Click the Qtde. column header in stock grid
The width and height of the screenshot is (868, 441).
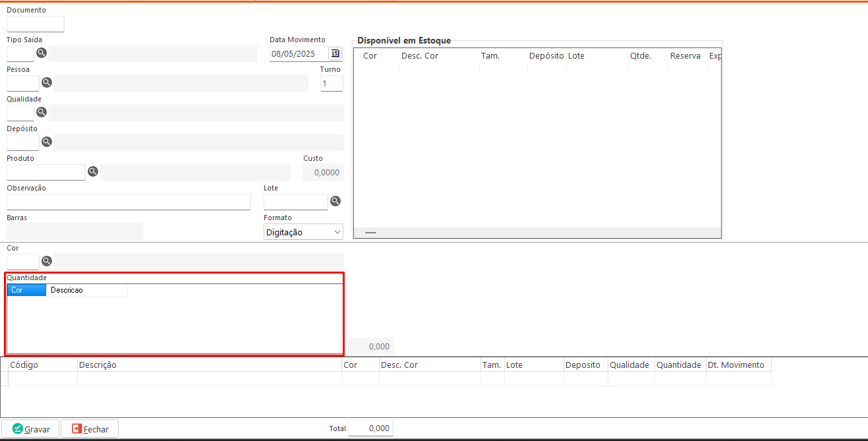[640, 56]
